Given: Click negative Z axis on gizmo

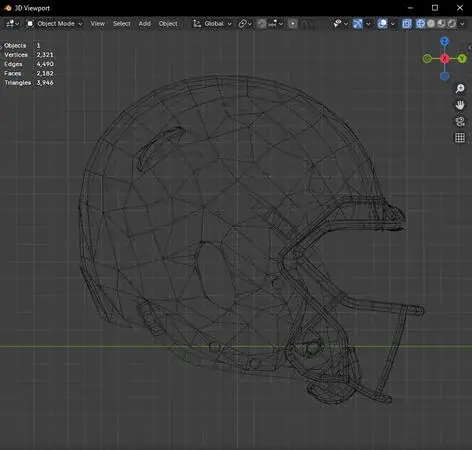Looking at the screenshot, I should coord(444,76).
